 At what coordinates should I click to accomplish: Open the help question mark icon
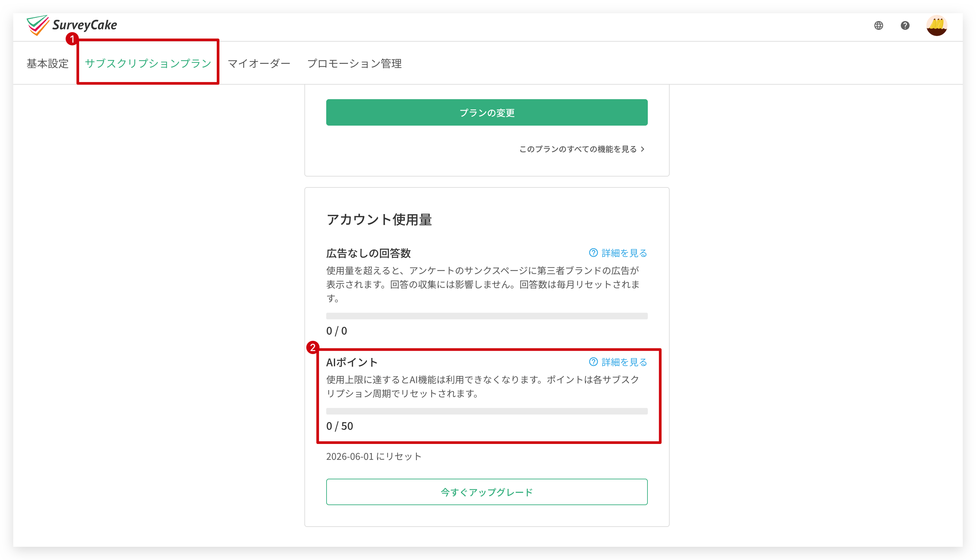(905, 25)
